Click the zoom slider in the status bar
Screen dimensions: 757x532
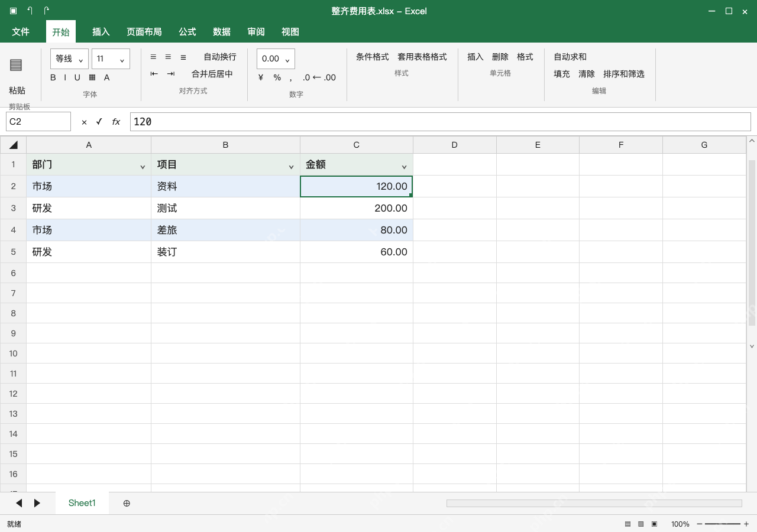[x=723, y=524]
